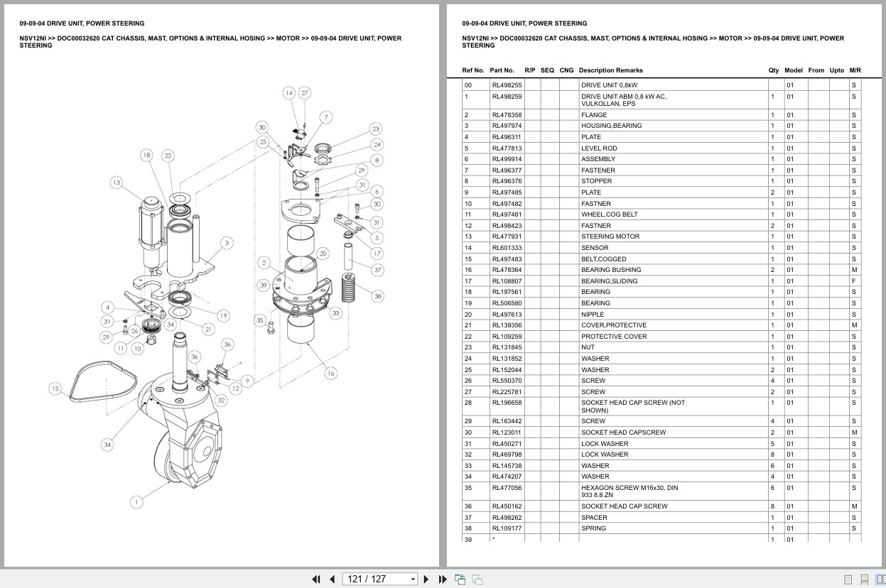The height and width of the screenshot is (588, 886).
Task: Go to the first page
Action: coord(316,579)
